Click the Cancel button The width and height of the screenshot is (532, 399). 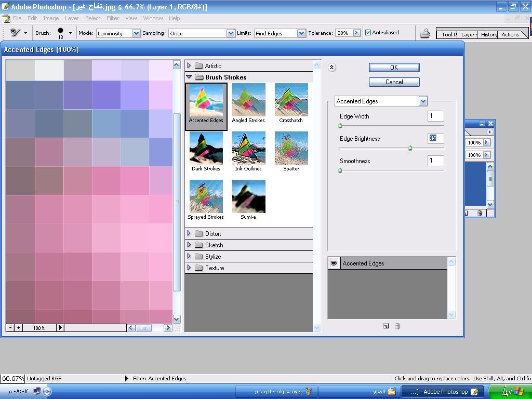pyautogui.click(x=394, y=82)
